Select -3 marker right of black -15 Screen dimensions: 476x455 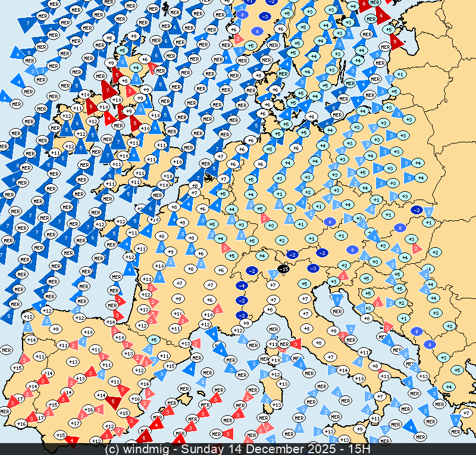pyautogui.click(x=312, y=269)
